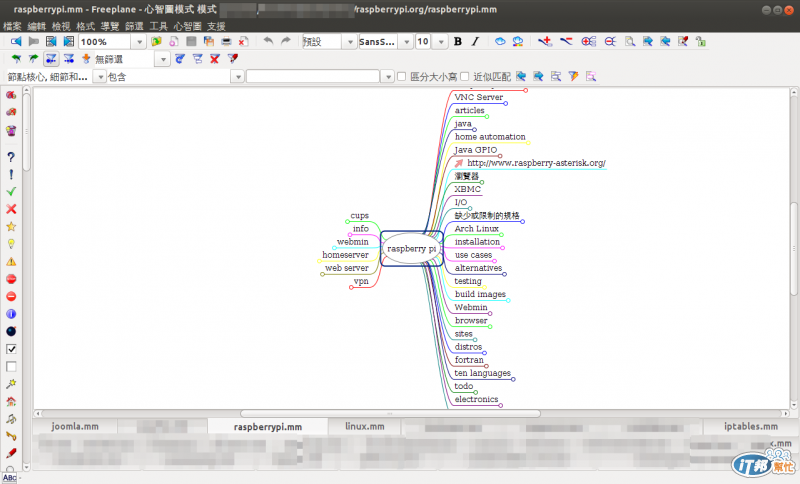Switch to the iptables.mm tab
The height and width of the screenshot is (484, 800).
point(751,426)
